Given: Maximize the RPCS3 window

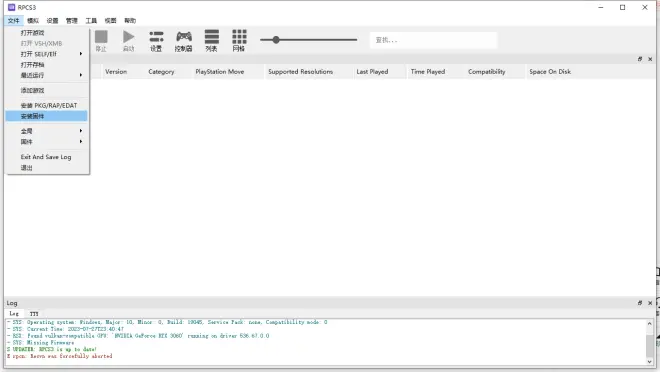Looking at the screenshot, I should [x=623, y=7].
